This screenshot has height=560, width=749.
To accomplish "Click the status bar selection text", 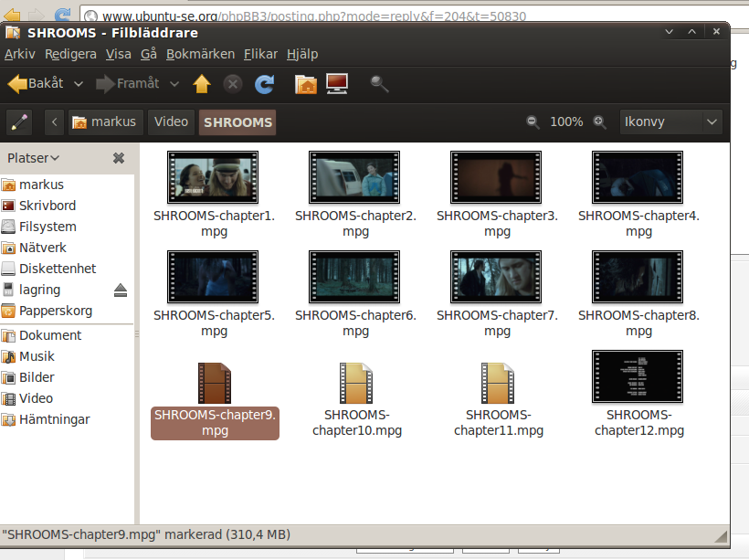I will click(x=146, y=534).
